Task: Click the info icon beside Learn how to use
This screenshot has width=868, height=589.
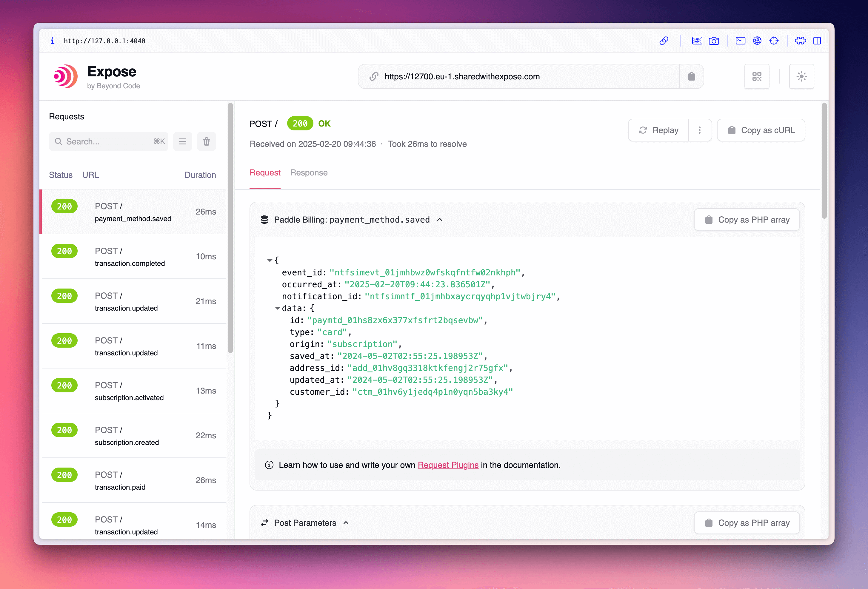Action: [269, 465]
